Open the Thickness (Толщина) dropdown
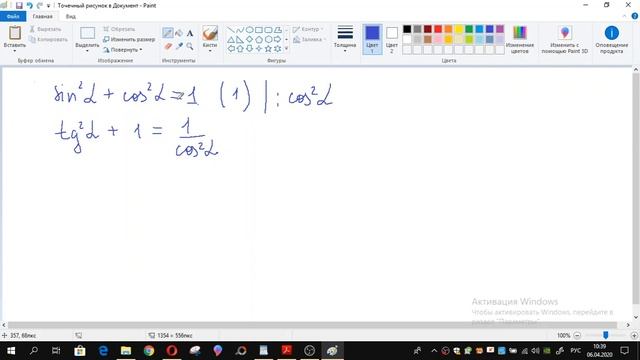This screenshot has height=360, width=640. 345,39
